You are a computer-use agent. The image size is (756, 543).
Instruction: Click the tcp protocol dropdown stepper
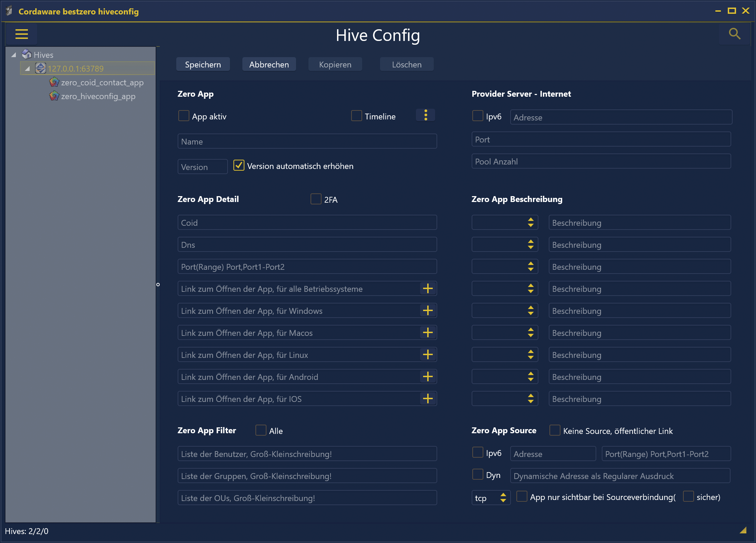(x=502, y=498)
